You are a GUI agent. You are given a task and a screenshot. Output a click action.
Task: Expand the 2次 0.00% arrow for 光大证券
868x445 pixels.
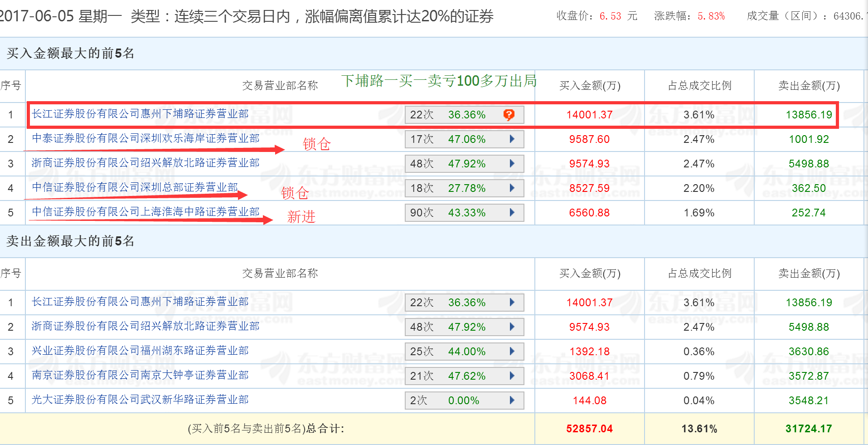pyautogui.click(x=512, y=400)
